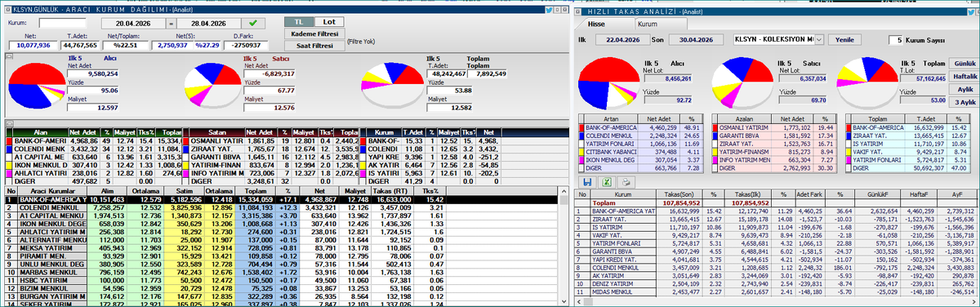Open the Saat Filtresi filter

point(314,46)
